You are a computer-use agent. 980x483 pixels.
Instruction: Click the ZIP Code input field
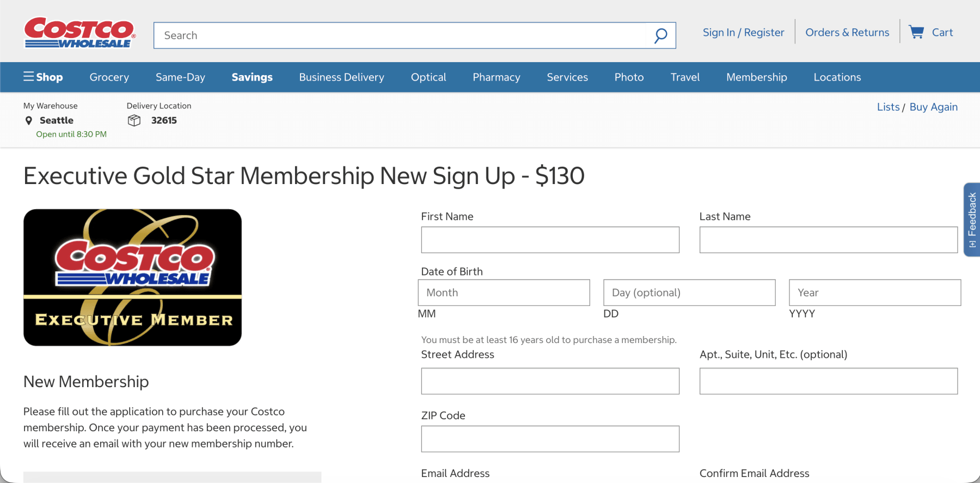[x=550, y=439]
